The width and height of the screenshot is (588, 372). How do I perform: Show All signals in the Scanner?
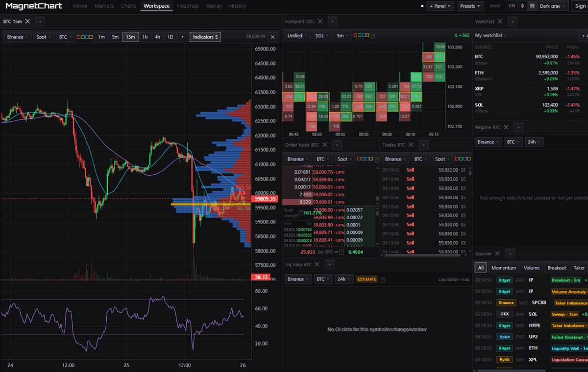[x=481, y=268]
